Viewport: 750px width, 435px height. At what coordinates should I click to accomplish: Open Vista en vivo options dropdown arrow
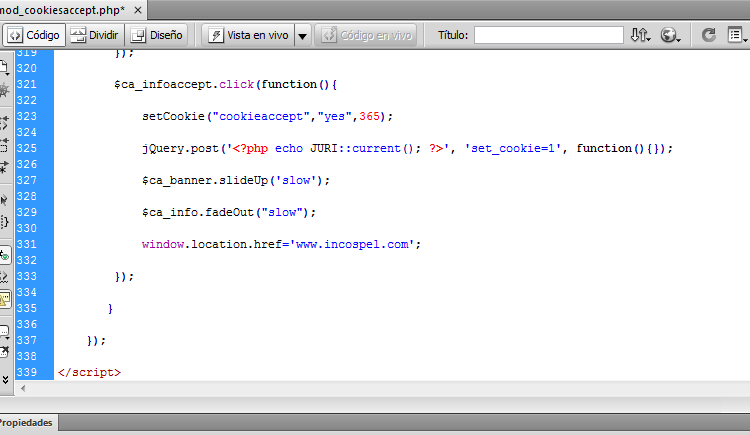303,36
